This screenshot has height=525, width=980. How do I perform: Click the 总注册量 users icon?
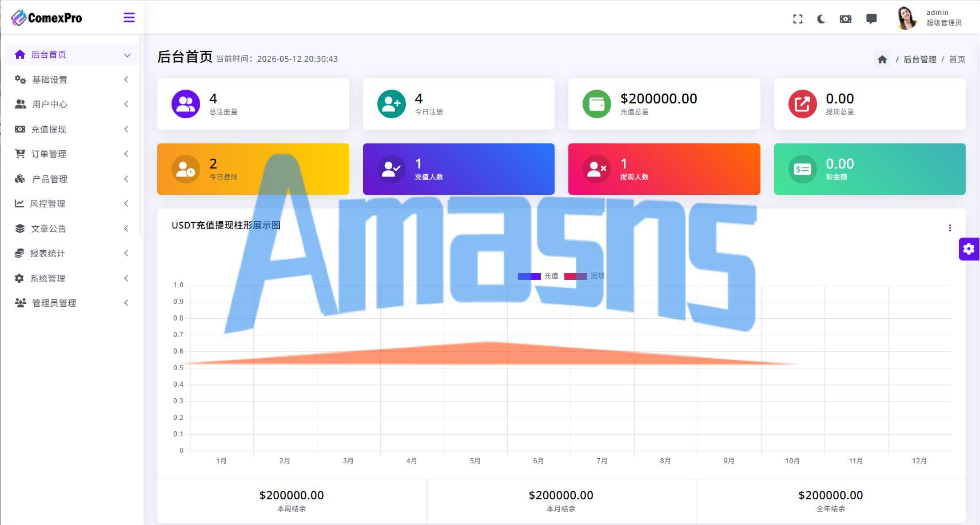[186, 104]
